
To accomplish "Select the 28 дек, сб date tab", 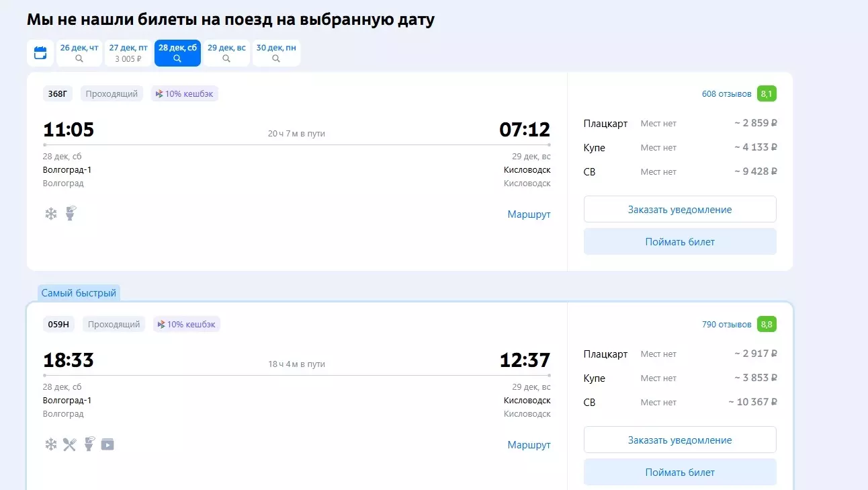I will (x=177, y=53).
